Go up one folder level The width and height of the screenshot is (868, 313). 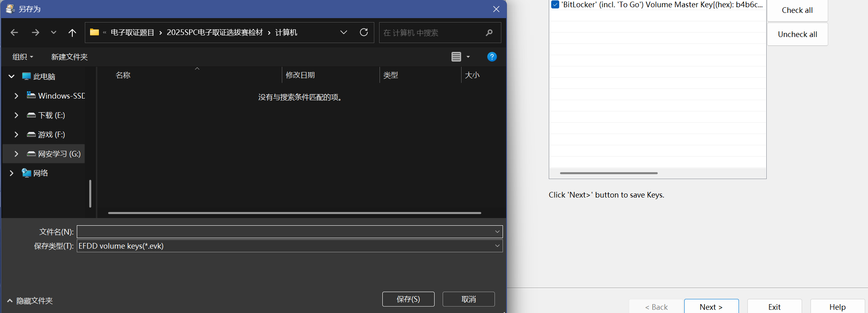pos(72,33)
